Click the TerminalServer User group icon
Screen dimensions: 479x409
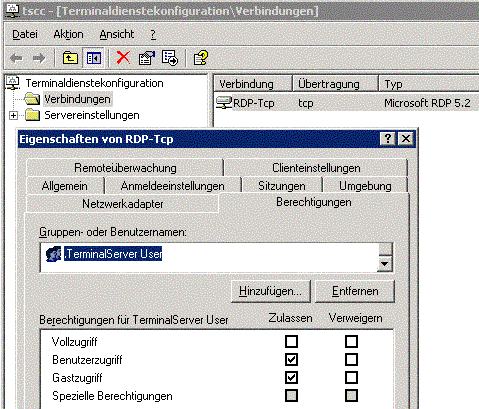pos(54,254)
